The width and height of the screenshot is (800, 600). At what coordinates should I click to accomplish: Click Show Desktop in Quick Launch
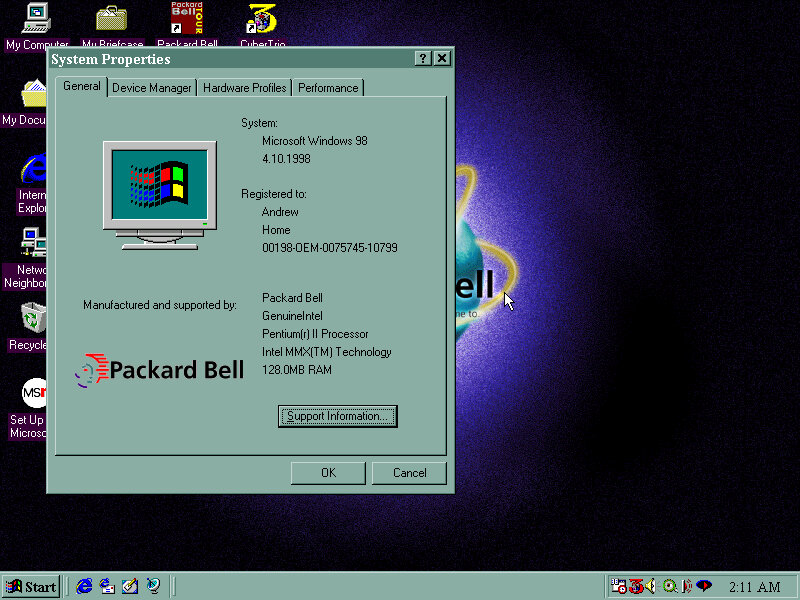[130, 586]
